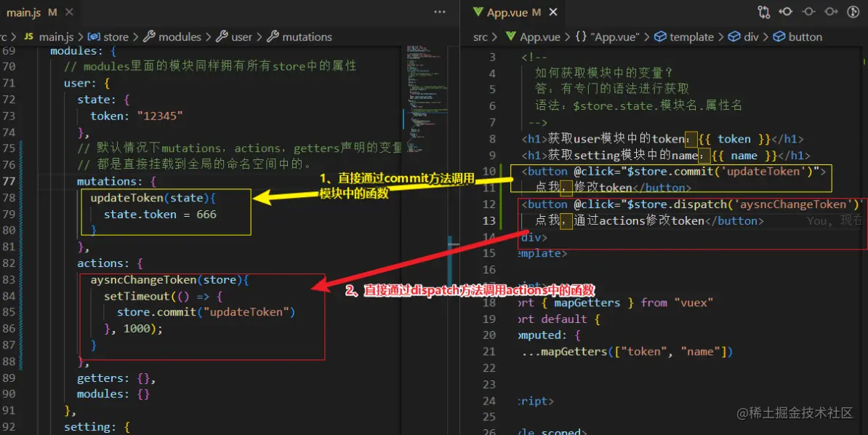Image resolution: width=868 pixels, height=435 pixels.
Task: Click 'store.commit("updateToken")' line
Action: pos(206,312)
